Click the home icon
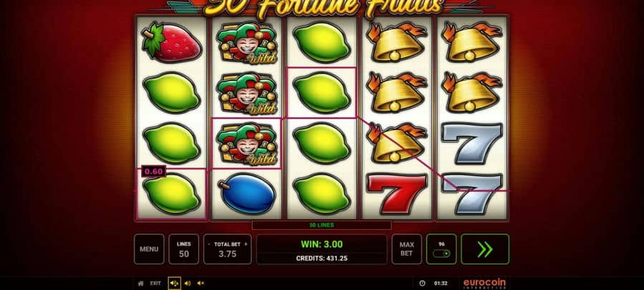 click(x=141, y=283)
